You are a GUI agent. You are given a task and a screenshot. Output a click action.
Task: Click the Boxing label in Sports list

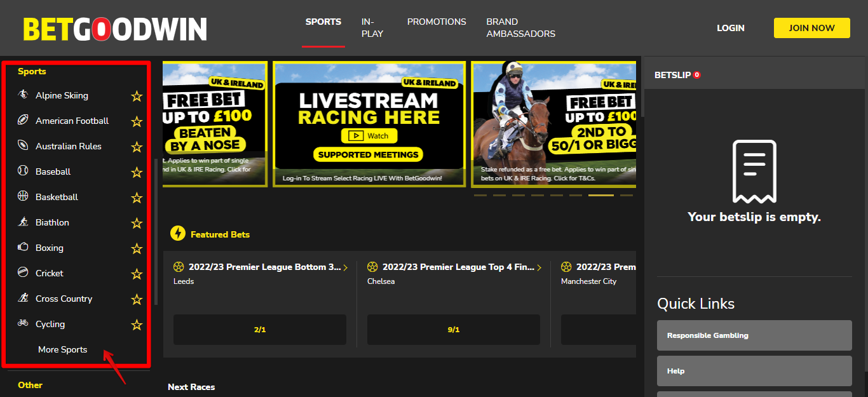(x=50, y=248)
